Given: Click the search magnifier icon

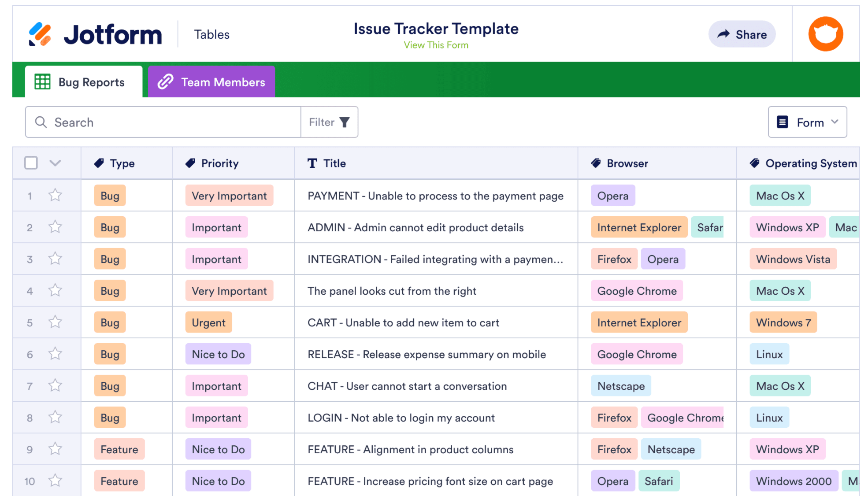Looking at the screenshot, I should point(41,122).
